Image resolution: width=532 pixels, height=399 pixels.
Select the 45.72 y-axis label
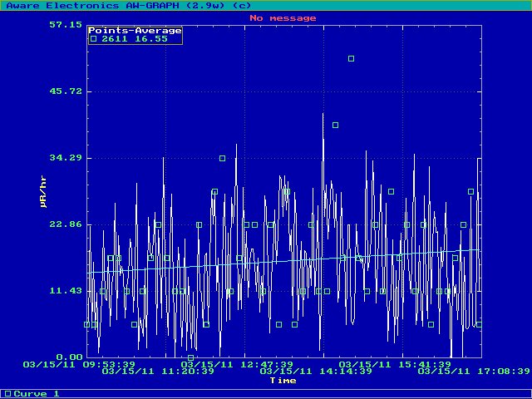(x=66, y=91)
